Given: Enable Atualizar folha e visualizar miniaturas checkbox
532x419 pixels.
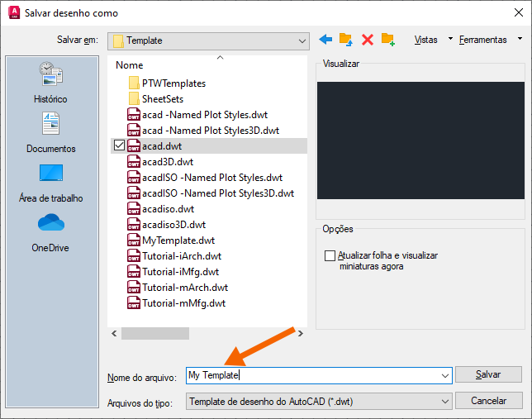Looking at the screenshot, I should click(x=330, y=255).
